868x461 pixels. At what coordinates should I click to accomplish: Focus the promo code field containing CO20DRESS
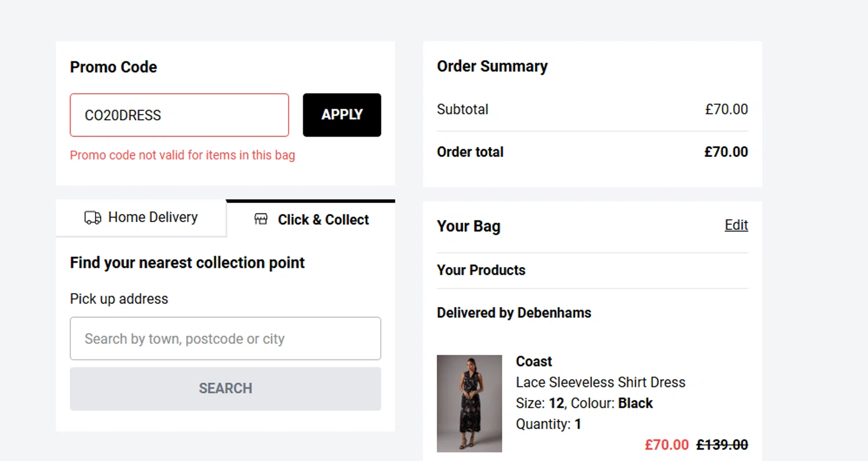(179, 115)
